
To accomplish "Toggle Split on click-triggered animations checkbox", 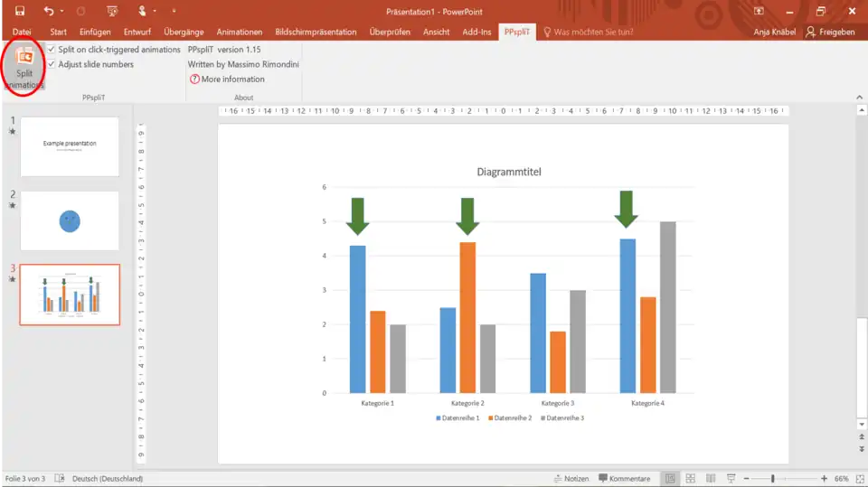I will (x=52, y=50).
